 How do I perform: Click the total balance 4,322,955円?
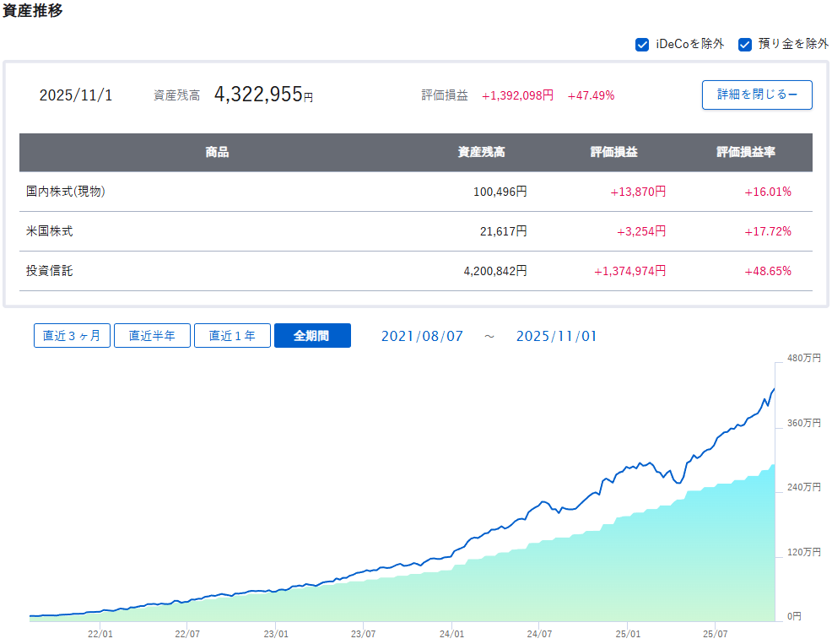[262, 95]
